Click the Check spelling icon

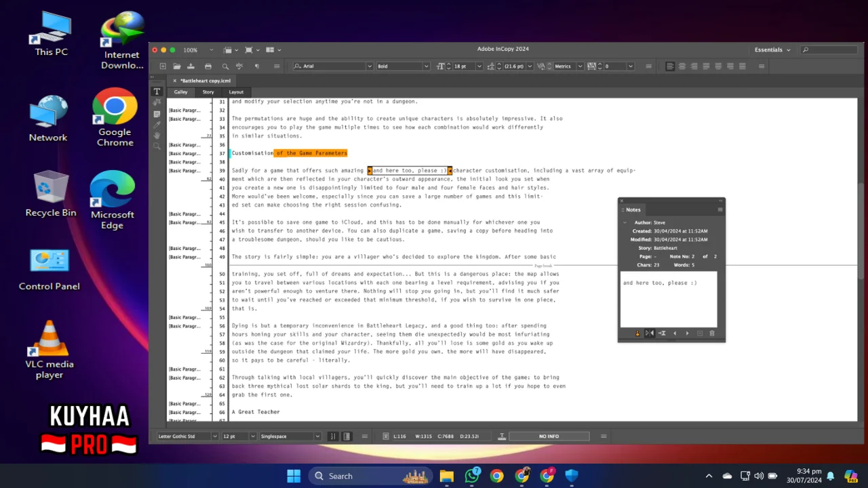coord(239,66)
